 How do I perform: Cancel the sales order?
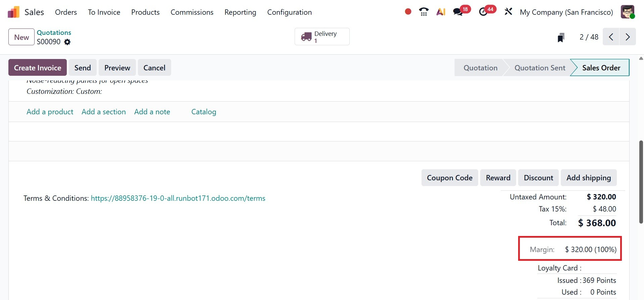[154, 68]
